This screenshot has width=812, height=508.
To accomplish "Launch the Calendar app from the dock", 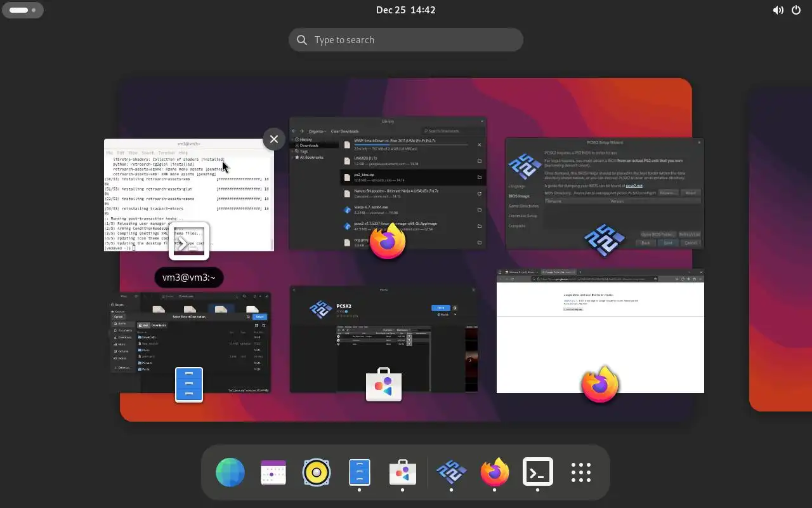I will tap(273, 472).
